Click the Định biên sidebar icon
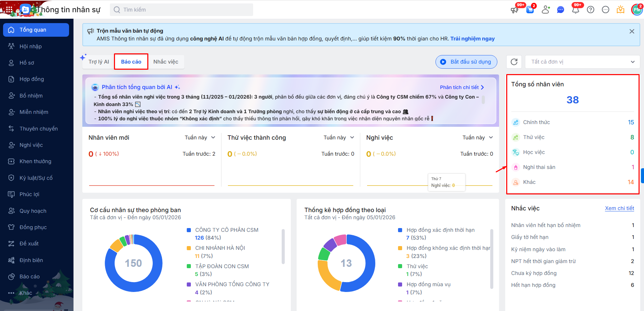Viewport: 644px width, 311px height. coord(11,260)
